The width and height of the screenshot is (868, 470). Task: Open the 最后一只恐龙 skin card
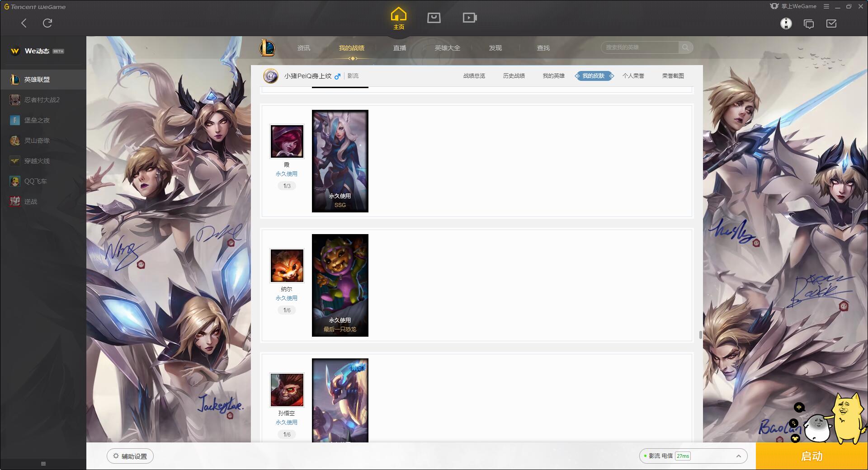[340, 285]
